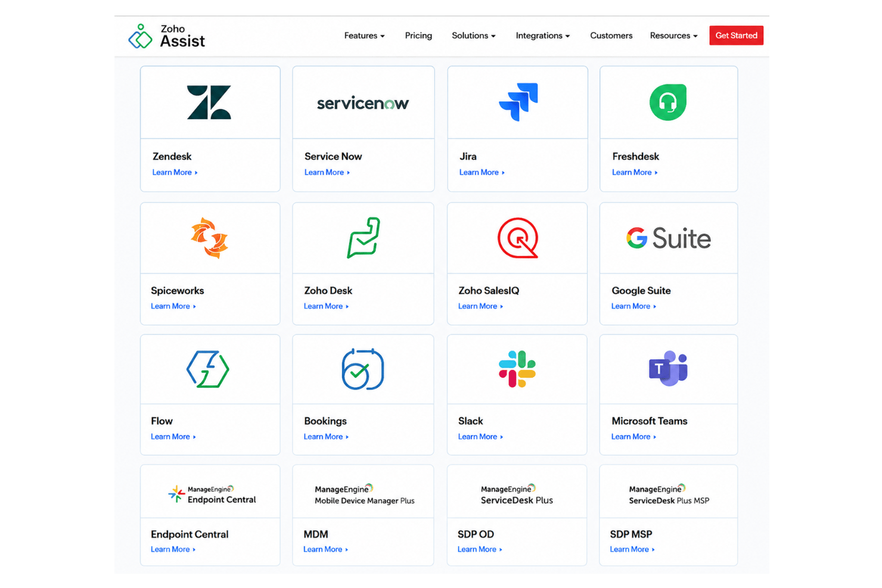Click the Slack card title

click(470, 421)
